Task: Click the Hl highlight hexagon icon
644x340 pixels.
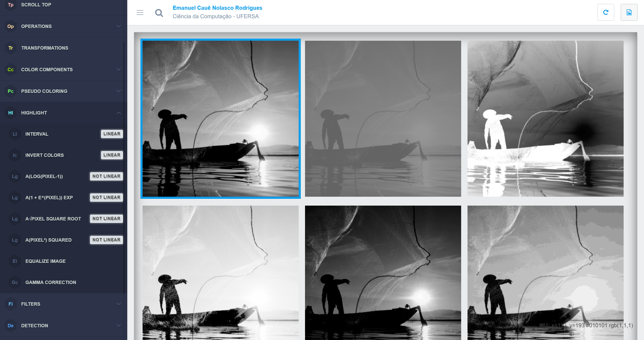Action: (11, 113)
